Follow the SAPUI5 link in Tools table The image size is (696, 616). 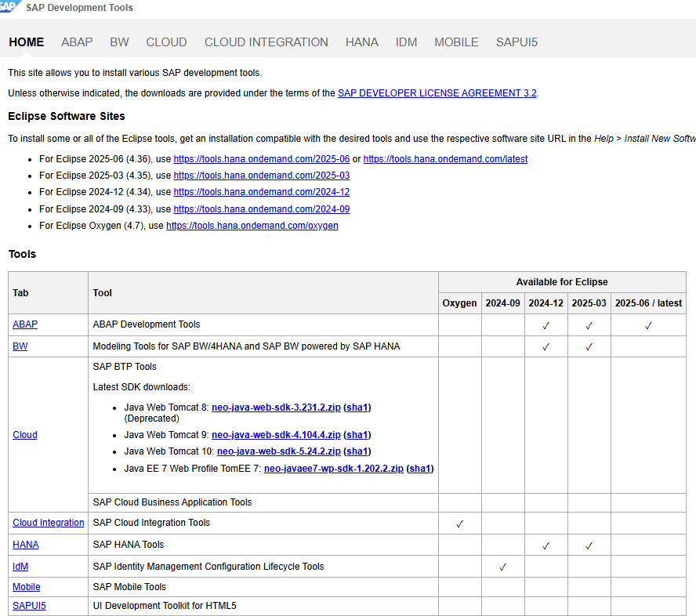[x=29, y=606]
